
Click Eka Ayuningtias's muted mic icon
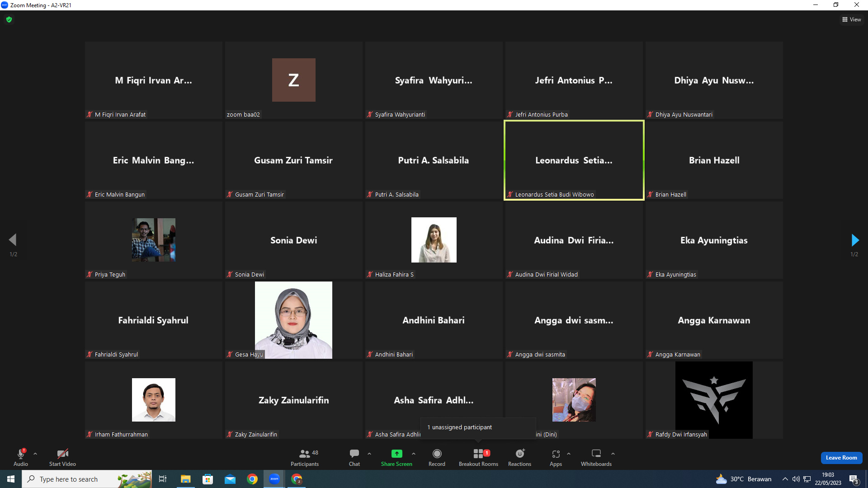[x=650, y=274]
